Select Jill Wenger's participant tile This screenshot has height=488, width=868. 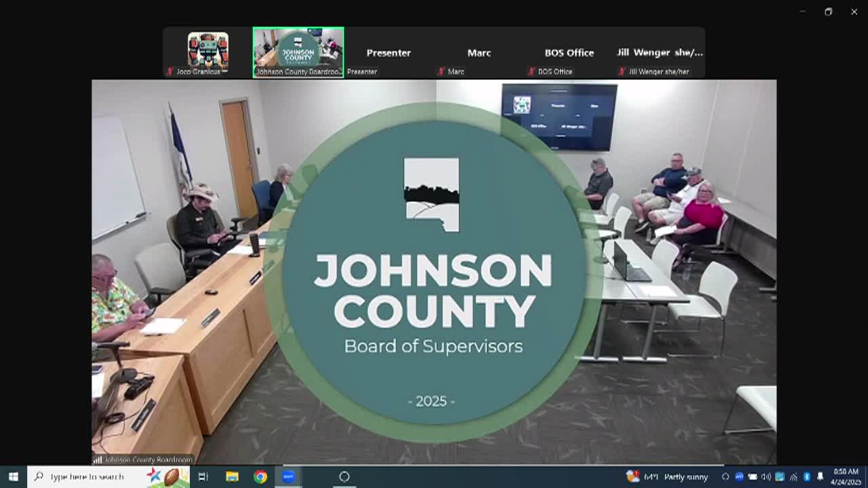(660, 52)
